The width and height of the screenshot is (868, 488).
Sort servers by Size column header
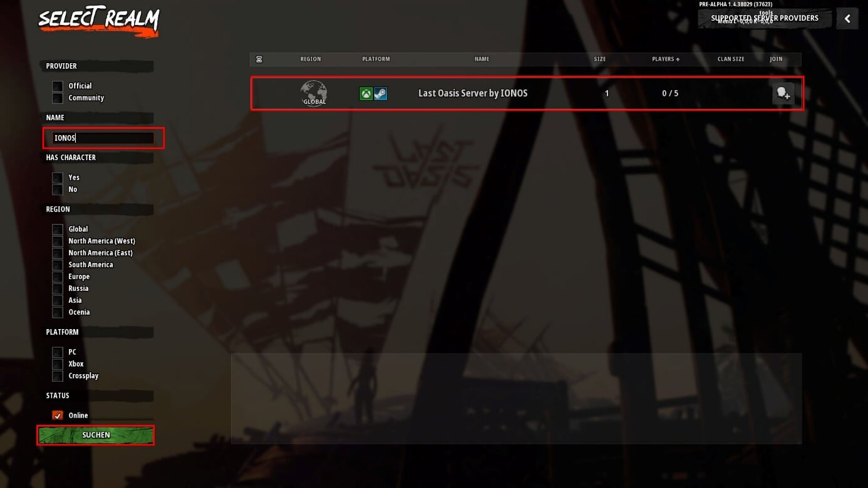(x=600, y=59)
